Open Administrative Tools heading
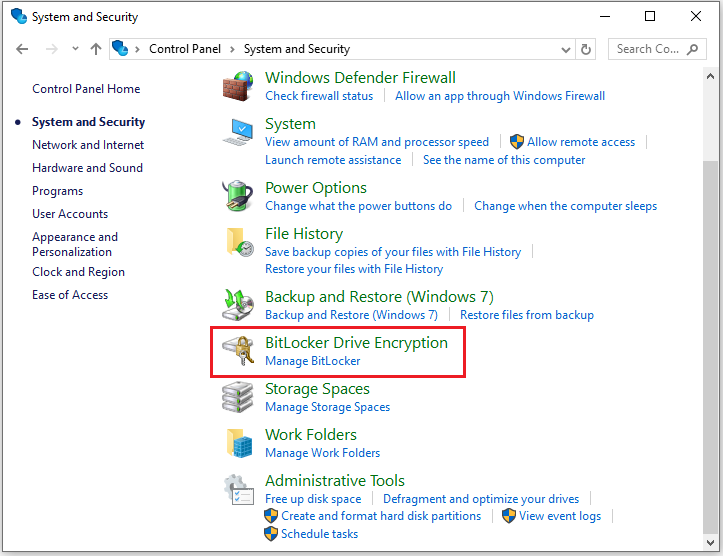This screenshot has width=723, height=556. click(x=335, y=480)
